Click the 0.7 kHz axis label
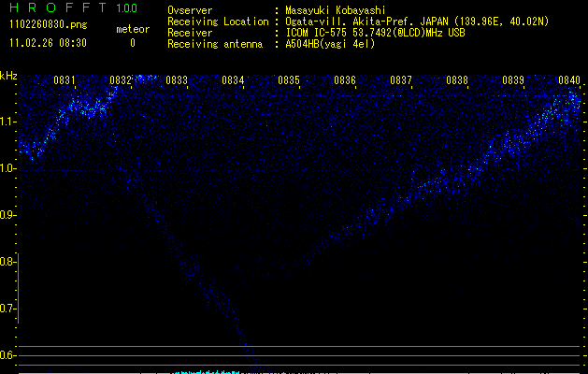This screenshot has height=374, width=588. 7,309
